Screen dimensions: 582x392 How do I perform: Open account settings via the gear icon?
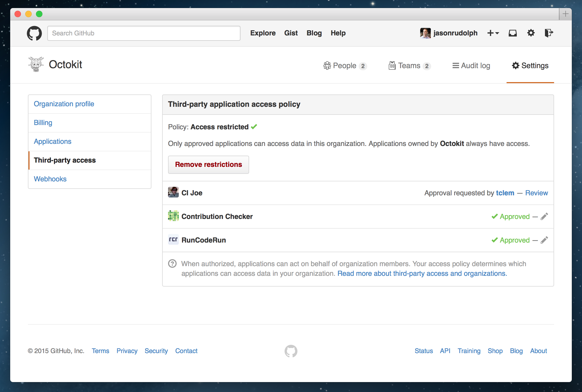[x=531, y=33]
